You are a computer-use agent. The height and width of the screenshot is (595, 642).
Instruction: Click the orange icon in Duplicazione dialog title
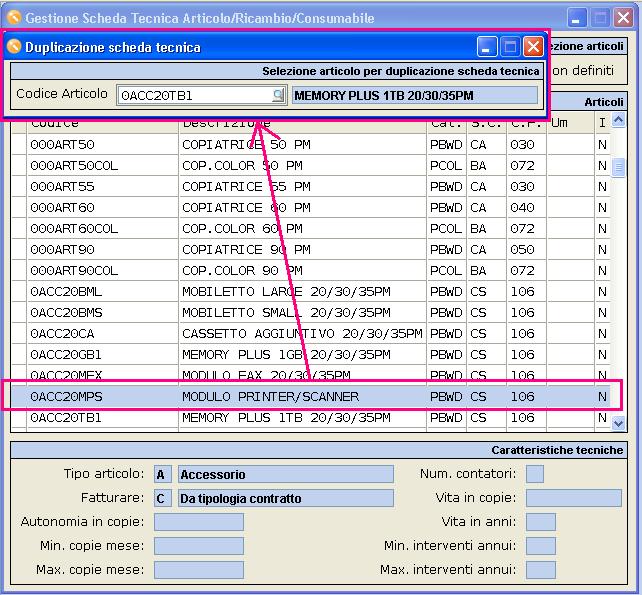(x=14, y=46)
